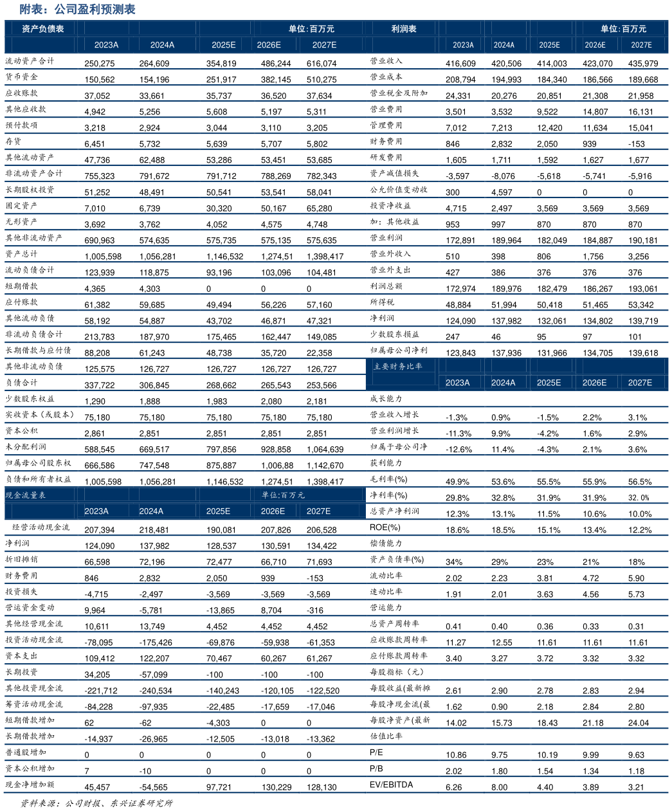Select 2025E column in 资产负债表 header
Image resolution: width=672 pixels, height=811 pixels.
click(x=224, y=45)
